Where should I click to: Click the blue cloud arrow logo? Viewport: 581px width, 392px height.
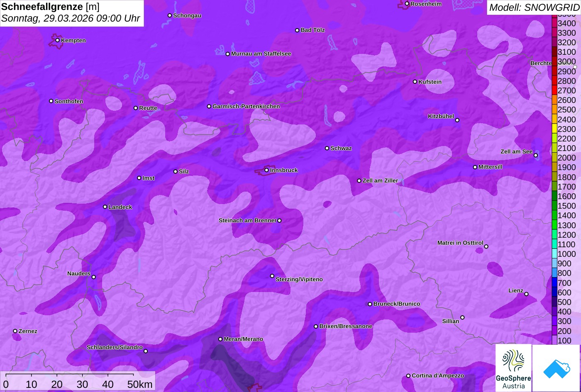tap(556, 368)
